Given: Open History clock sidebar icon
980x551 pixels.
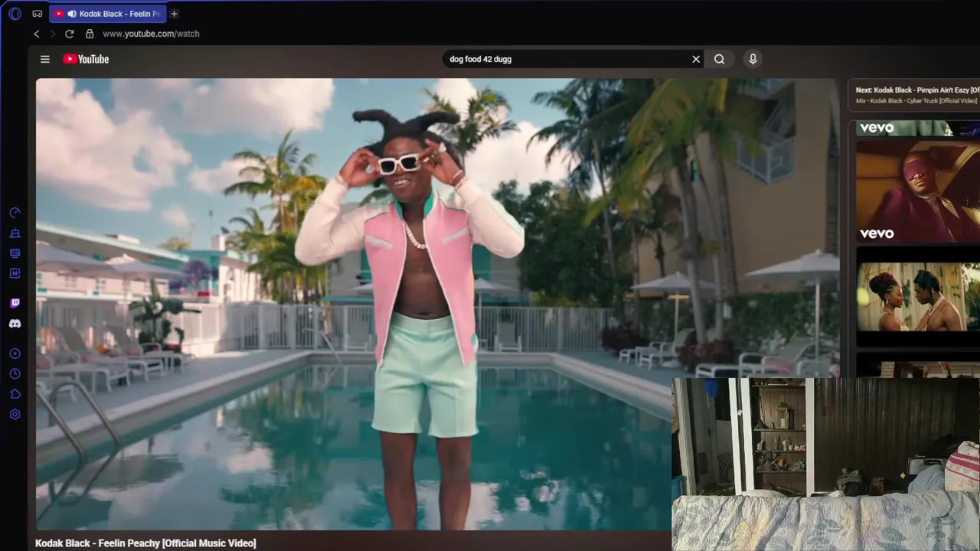Looking at the screenshot, I should (x=15, y=373).
